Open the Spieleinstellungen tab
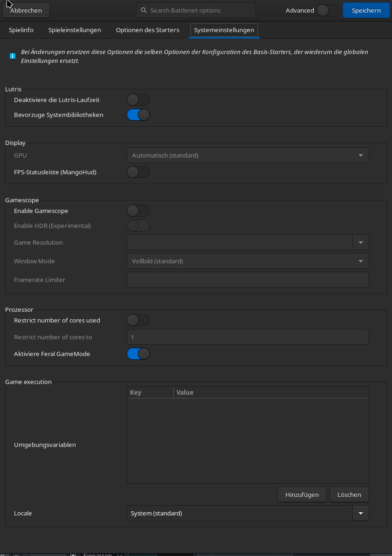 74,30
